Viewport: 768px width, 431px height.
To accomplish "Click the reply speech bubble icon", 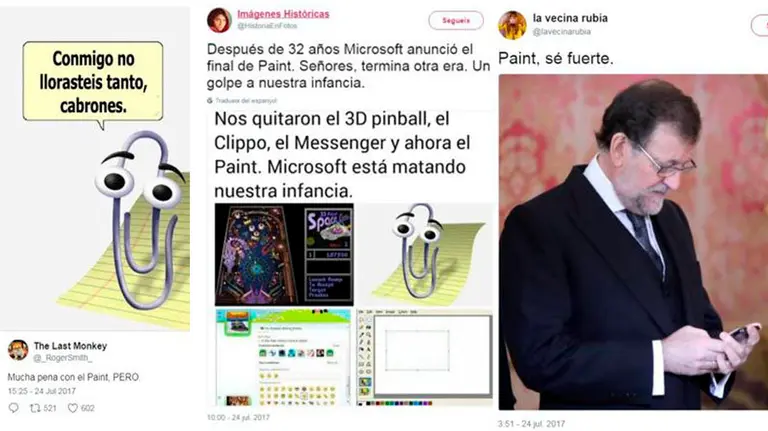I will 14,407.
